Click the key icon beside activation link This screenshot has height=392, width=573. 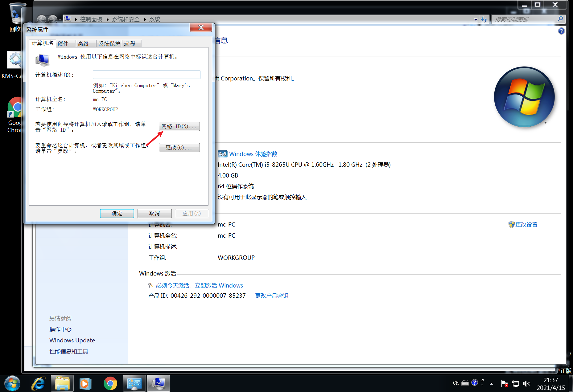tap(150, 285)
